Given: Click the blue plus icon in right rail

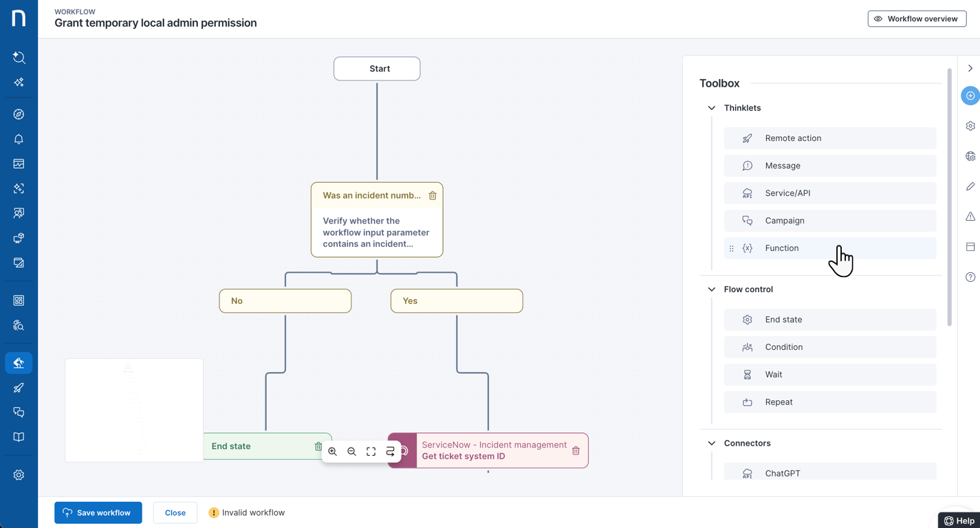Looking at the screenshot, I should tap(970, 96).
